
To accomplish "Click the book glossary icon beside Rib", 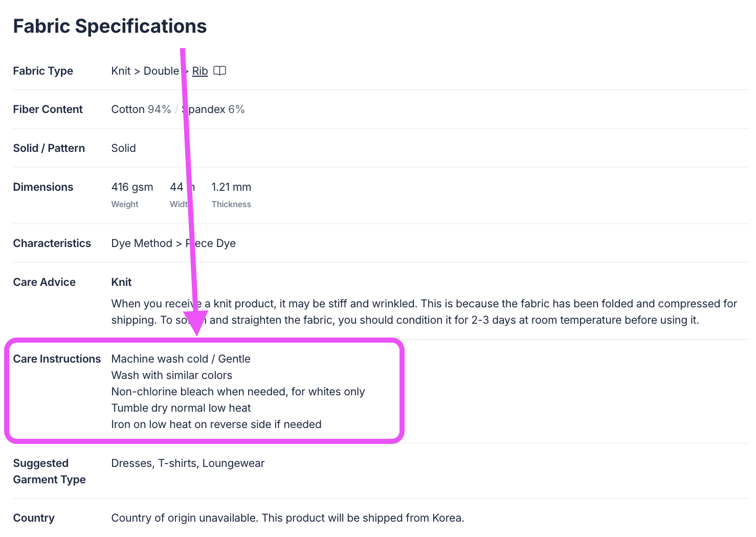I will (219, 71).
